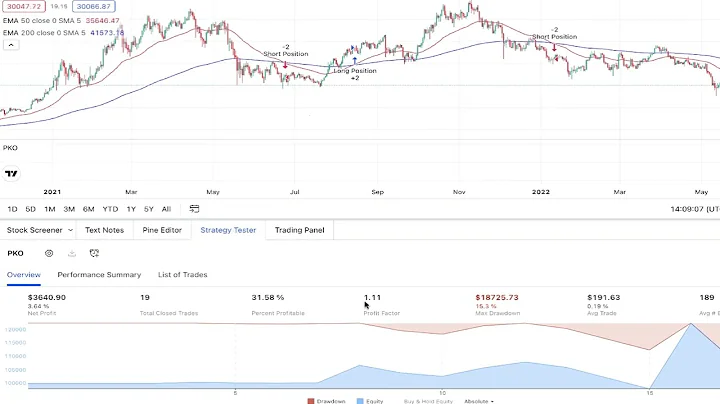
Task: Click the 19 total closed trades value
Action: [x=145, y=297]
